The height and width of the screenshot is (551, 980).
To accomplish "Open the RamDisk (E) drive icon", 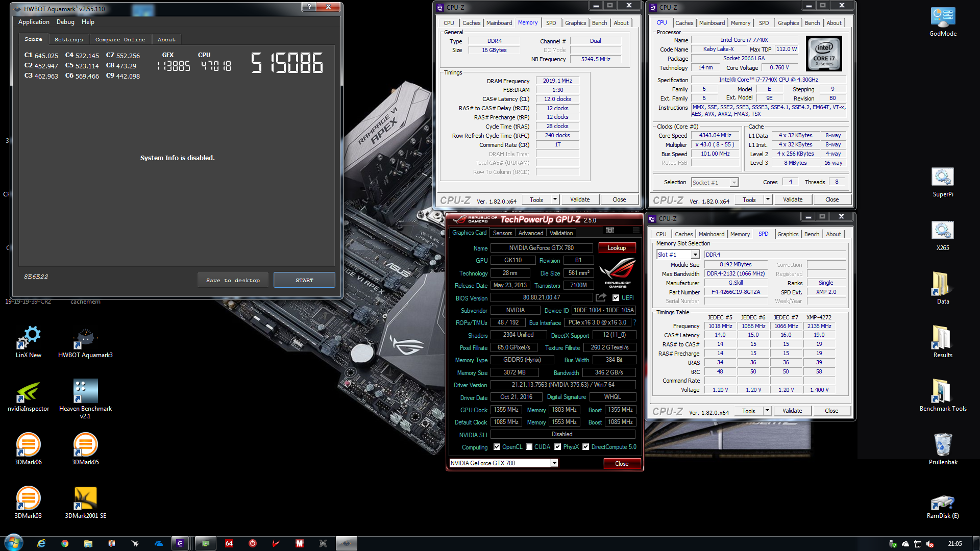I will point(943,507).
